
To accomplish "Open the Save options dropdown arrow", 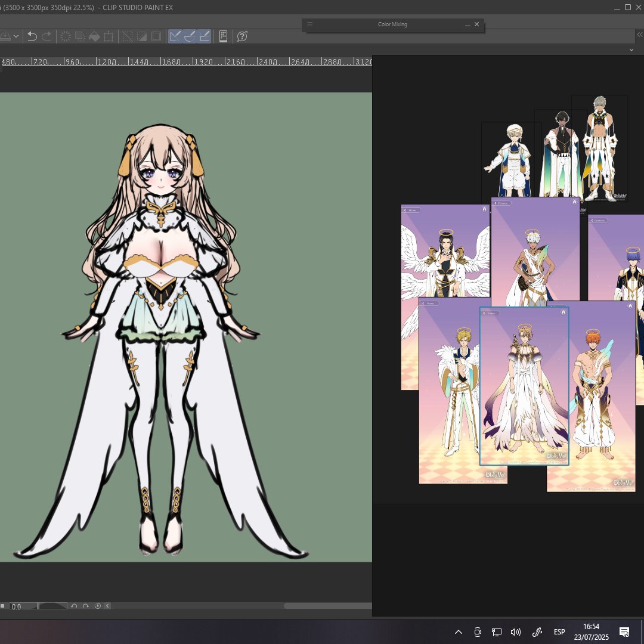I will pyautogui.click(x=16, y=36).
